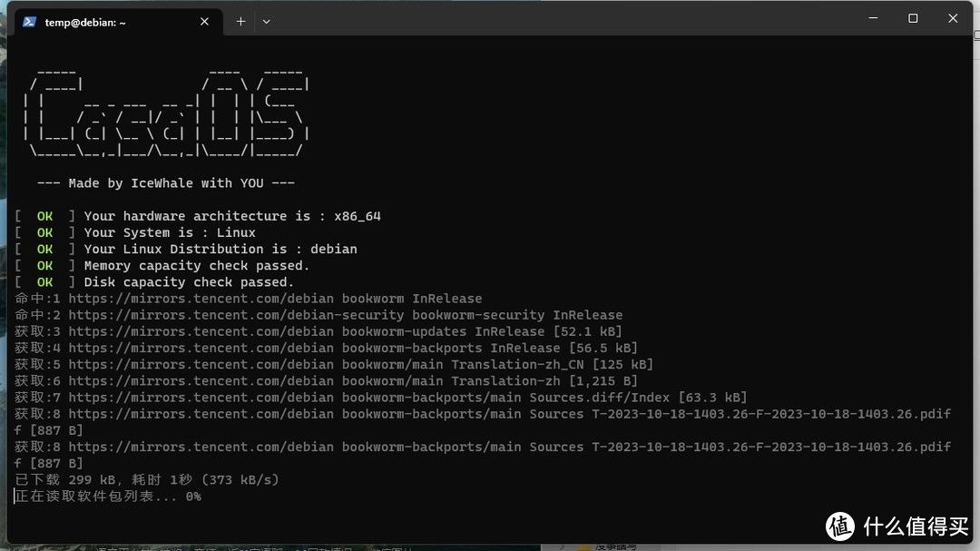The image size is (980, 551).
Task: Click the CasaOS ASCII art logo
Action: coord(166,113)
